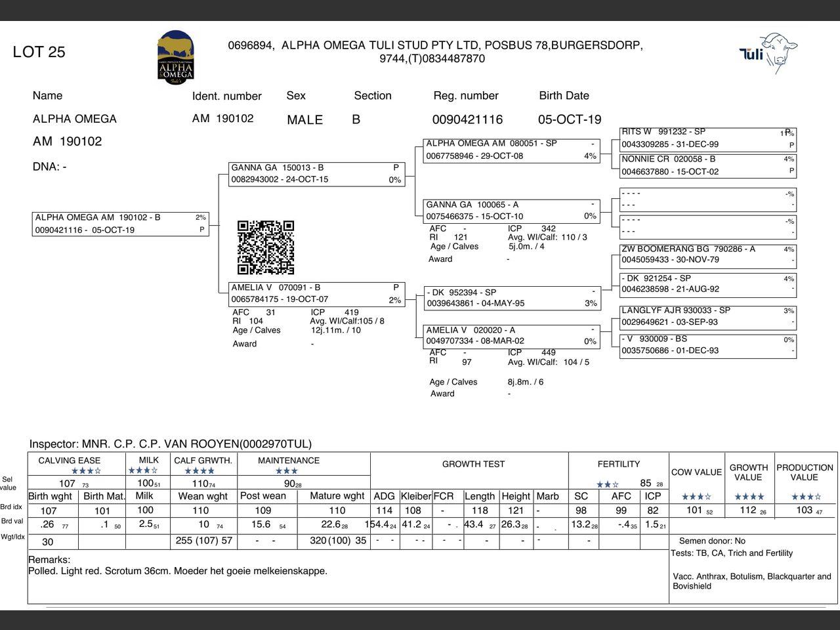Click the Maintenance three-star rating
This screenshot has height=630, width=840.
(x=287, y=471)
